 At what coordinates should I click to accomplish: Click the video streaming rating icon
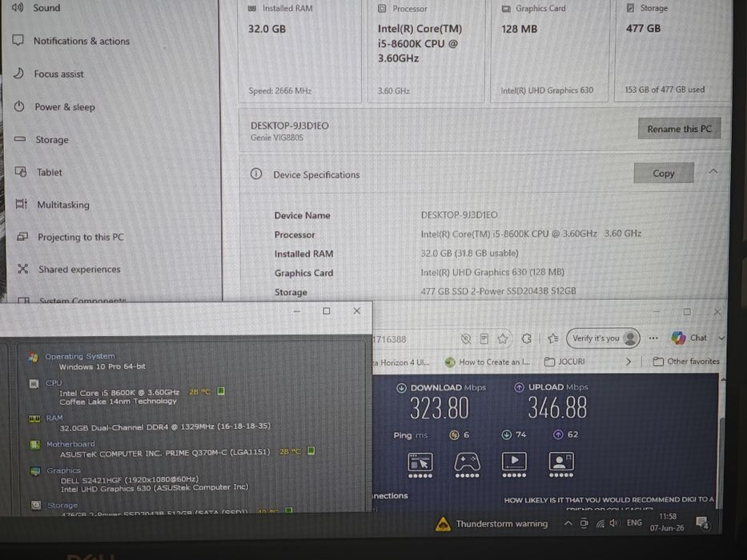(514, 465)
